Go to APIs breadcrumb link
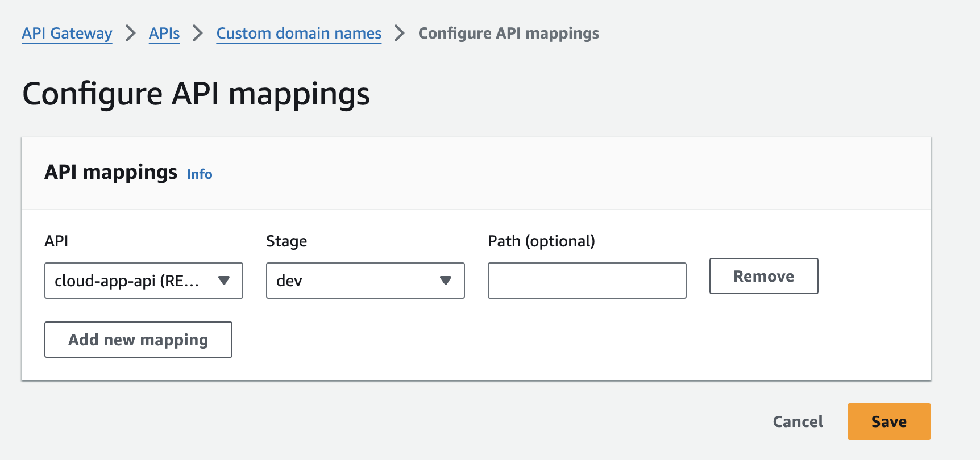This screenshot has height=460, width=980. tap(164, 34)
